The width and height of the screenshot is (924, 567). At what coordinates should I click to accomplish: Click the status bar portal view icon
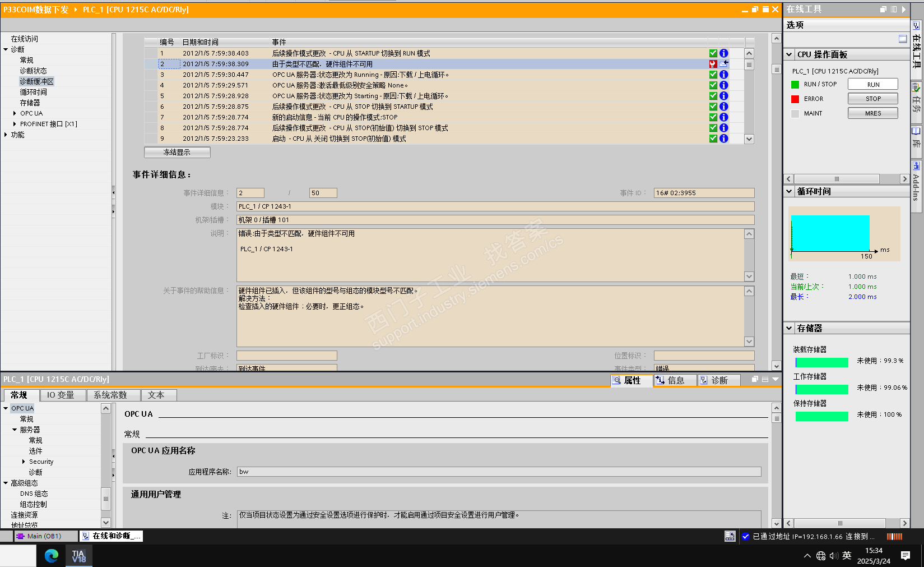point(730,537)
